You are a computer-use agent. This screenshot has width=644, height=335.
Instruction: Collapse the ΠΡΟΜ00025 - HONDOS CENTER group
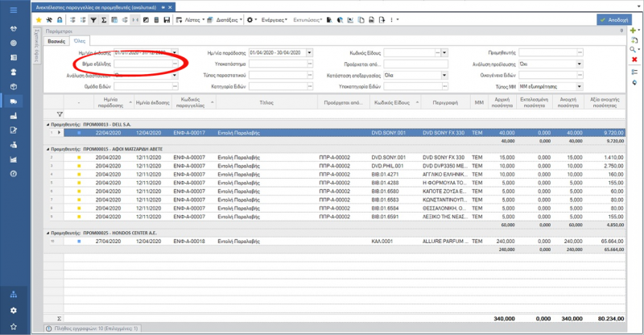pos(47,233)
